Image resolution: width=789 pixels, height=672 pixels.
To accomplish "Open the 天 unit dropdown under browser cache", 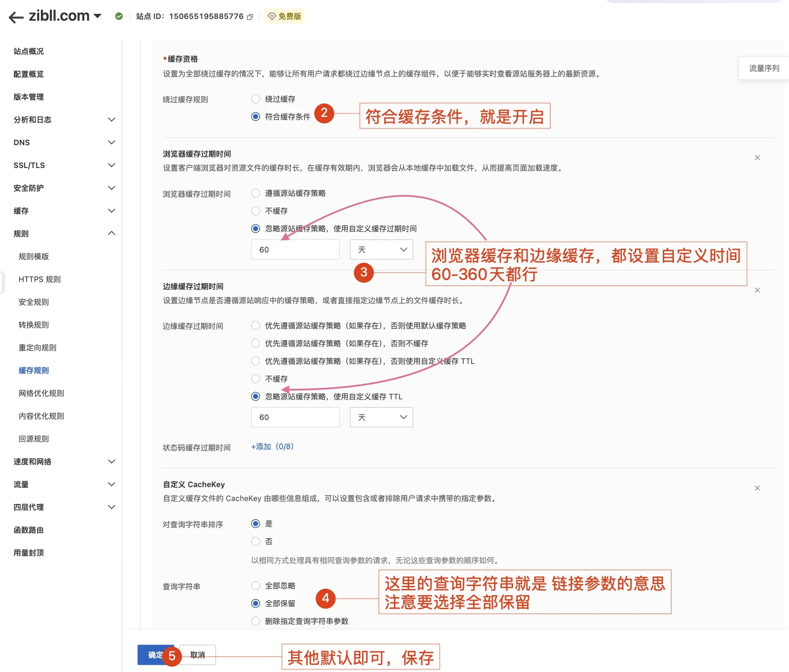I will click(x=381, y=249).
